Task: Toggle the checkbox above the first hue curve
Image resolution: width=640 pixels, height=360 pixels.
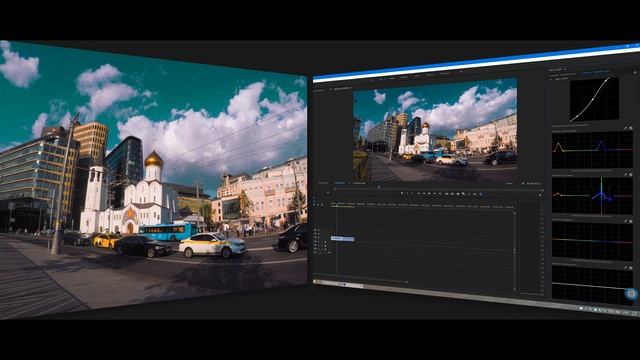Action: (631, 128)
